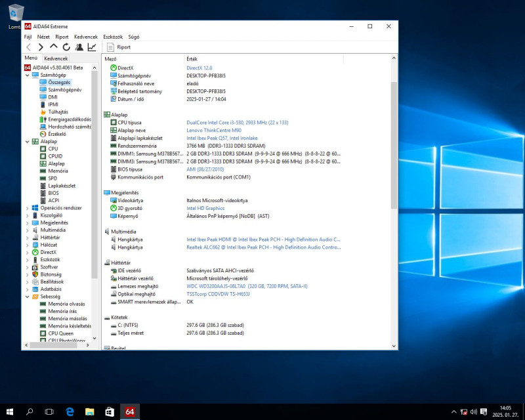Collapse the Számítógép tree node
The width and height of the screenshot is (525, 420).
coord(27,75)
